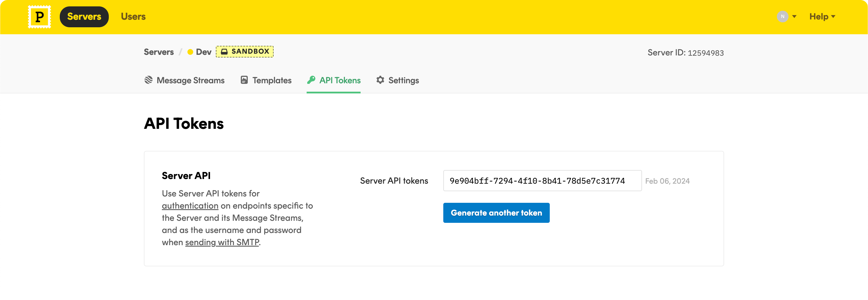This screenshot has width=868, height=300.
Task: Select the Servers navigation item
Action: tap(84, 16)
